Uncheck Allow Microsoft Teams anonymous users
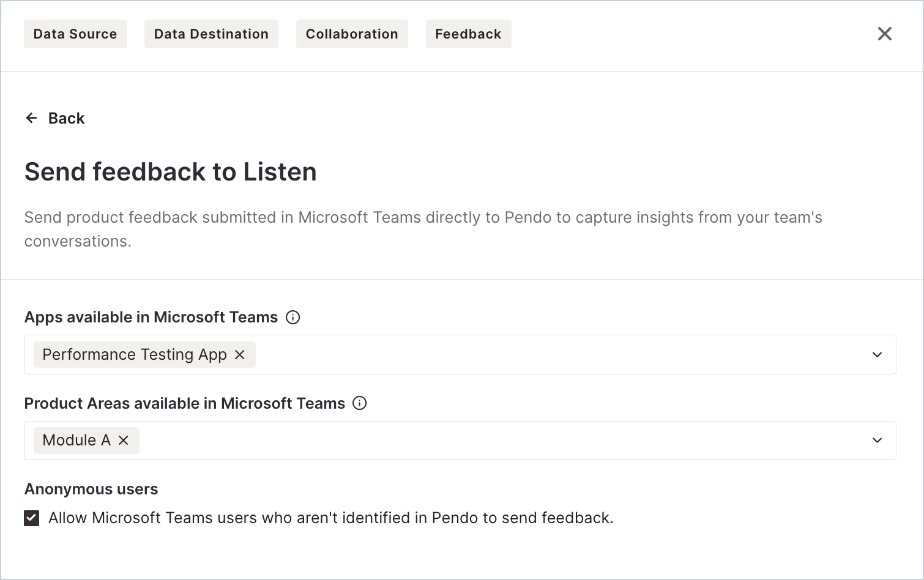The image size is (924, 580). [x=32, y=518]
